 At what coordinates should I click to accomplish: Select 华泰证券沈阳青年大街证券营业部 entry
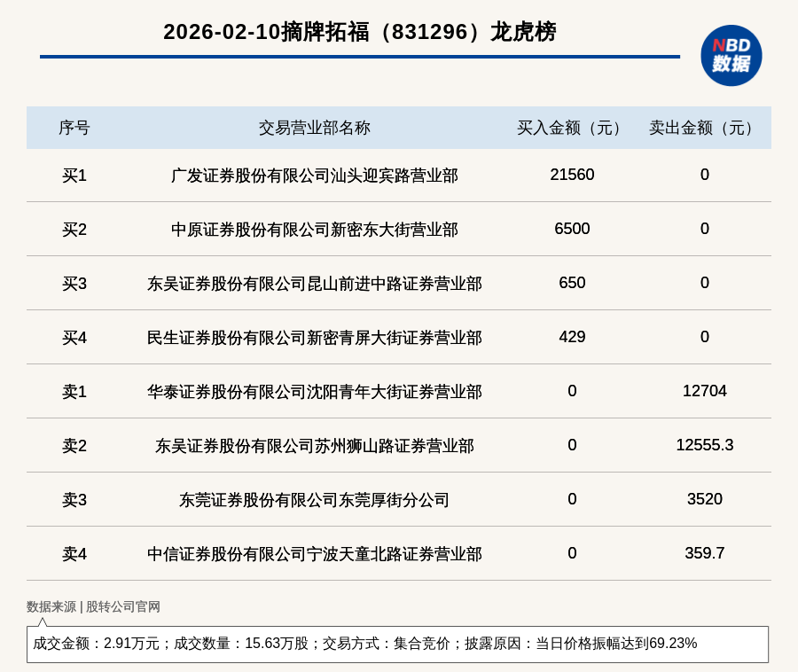coord(314,392)
